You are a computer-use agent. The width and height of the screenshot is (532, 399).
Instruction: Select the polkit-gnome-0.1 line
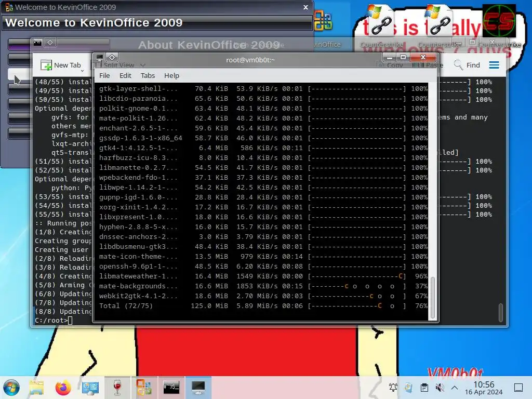pyautogui.click(x=263, y=109)
